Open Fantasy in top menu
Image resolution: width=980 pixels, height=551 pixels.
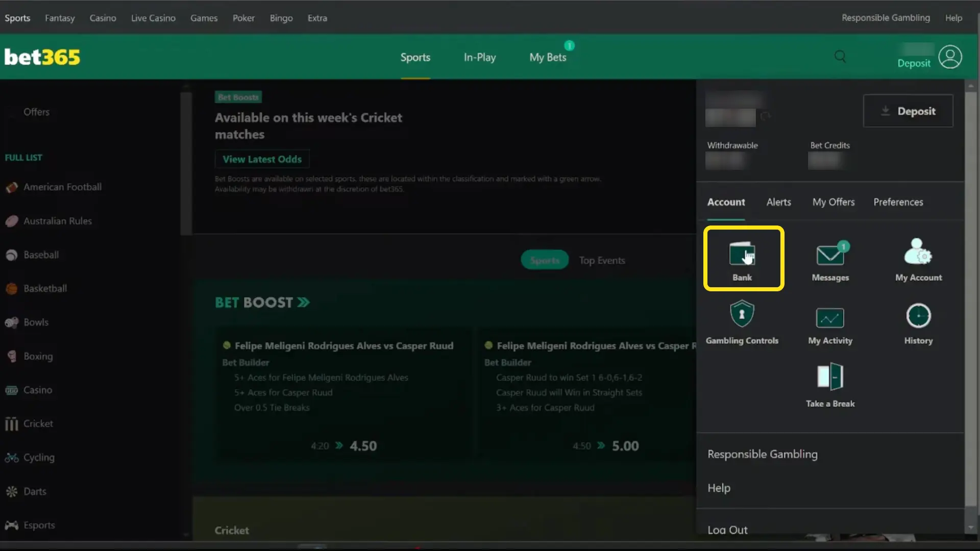60,18
